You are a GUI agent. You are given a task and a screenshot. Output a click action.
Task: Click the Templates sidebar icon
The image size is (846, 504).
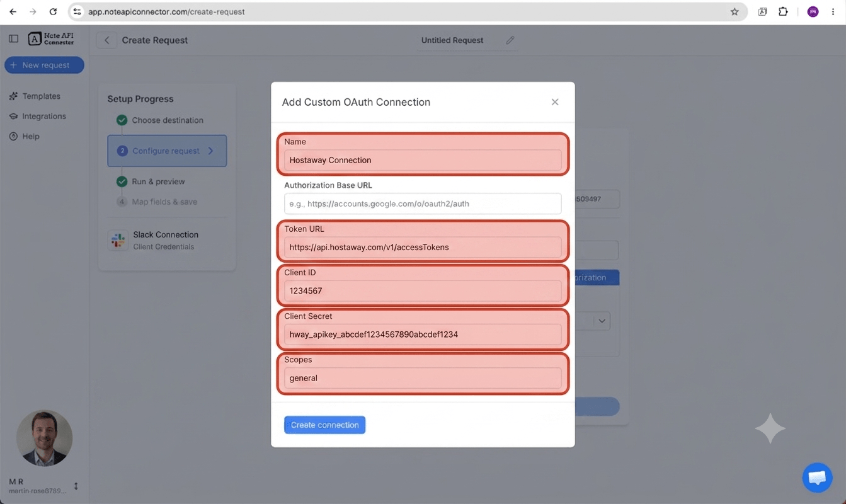pos(13,96)
